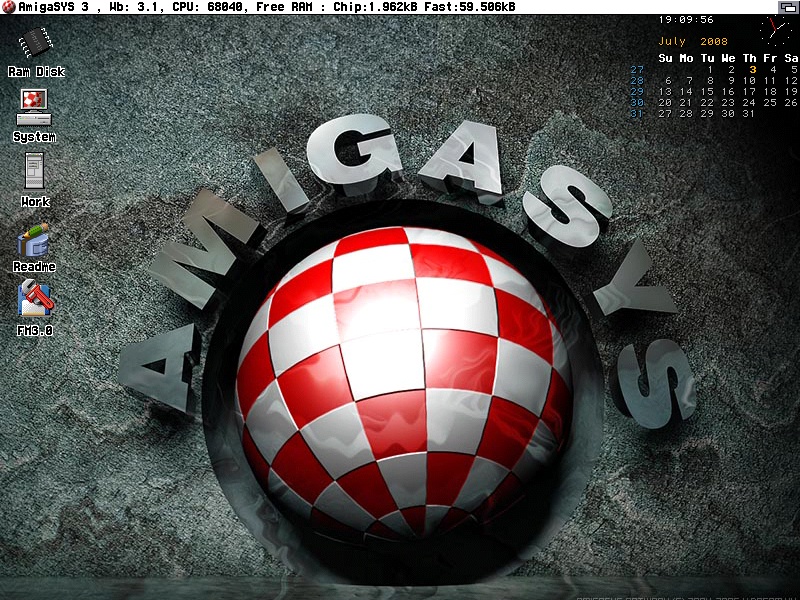Click the 'Th' weekday header
The width and height of the screenshot is (800, 600).
point(749,58)
